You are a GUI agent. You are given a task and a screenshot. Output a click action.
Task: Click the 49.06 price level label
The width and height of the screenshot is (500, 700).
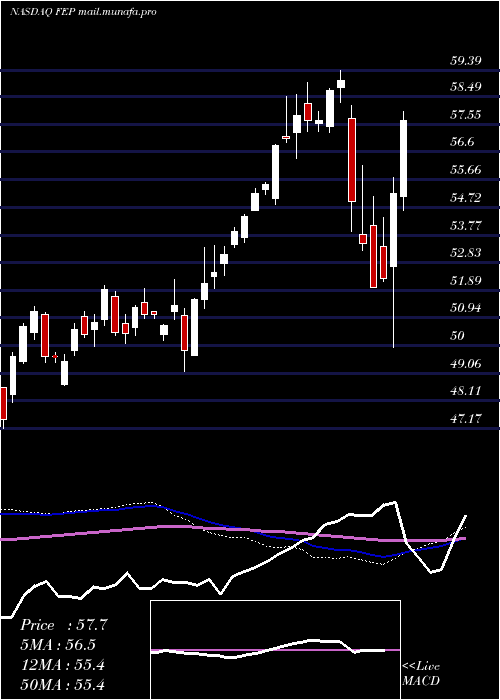(x=465, y=364)
